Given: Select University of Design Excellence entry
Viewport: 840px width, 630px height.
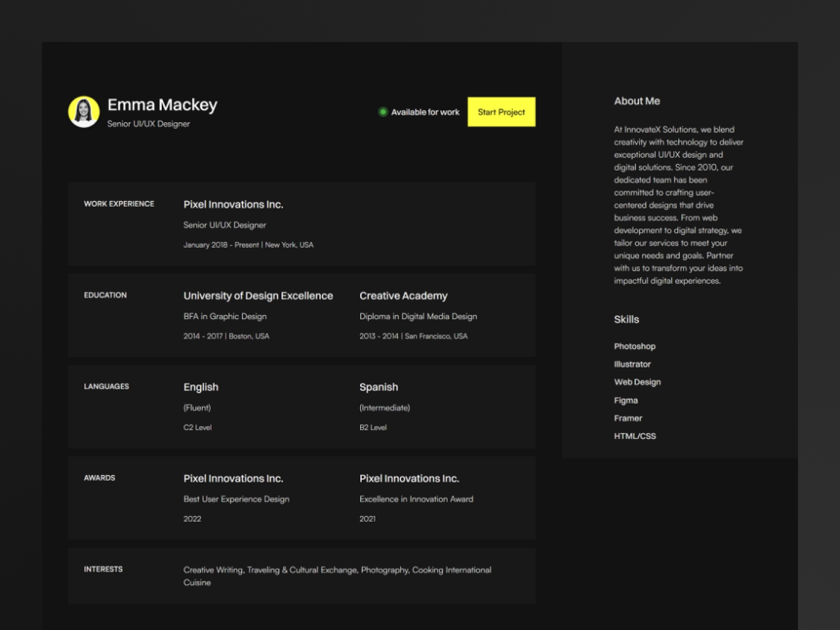Looking at the screenshot, I should [x=258, y=296].
